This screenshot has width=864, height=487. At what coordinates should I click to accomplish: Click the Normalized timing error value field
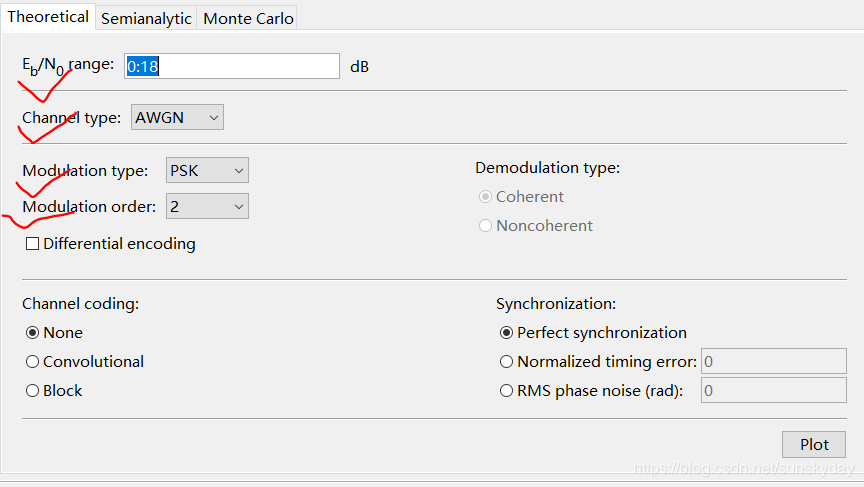point(774,361)
